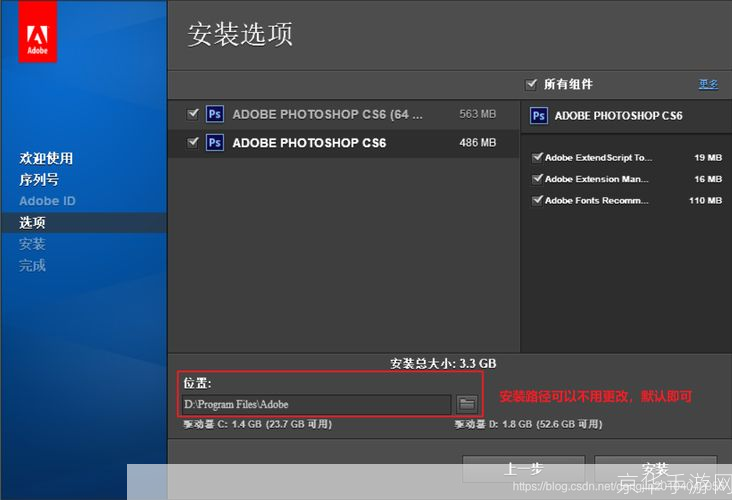Click Photoshop CS6 (64 bit) Ps icon
Image resolution: width=732 pixels, height=500 pixels.
pyautogui.click(x=215, y=114)
